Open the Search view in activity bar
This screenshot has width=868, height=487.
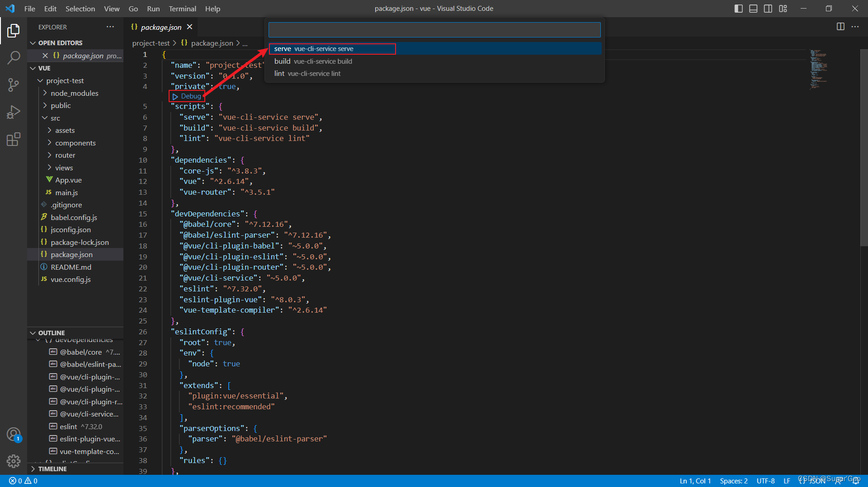click(x=14, y=57)
